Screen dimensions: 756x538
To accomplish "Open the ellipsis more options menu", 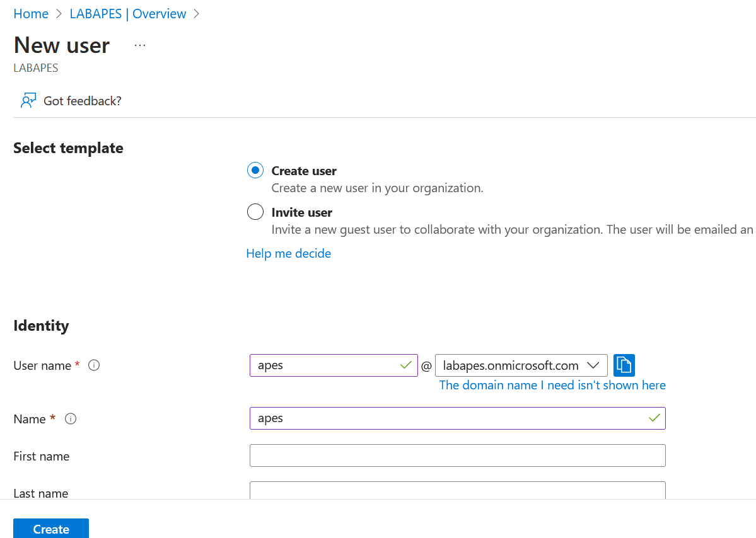I will click(140, 45).
